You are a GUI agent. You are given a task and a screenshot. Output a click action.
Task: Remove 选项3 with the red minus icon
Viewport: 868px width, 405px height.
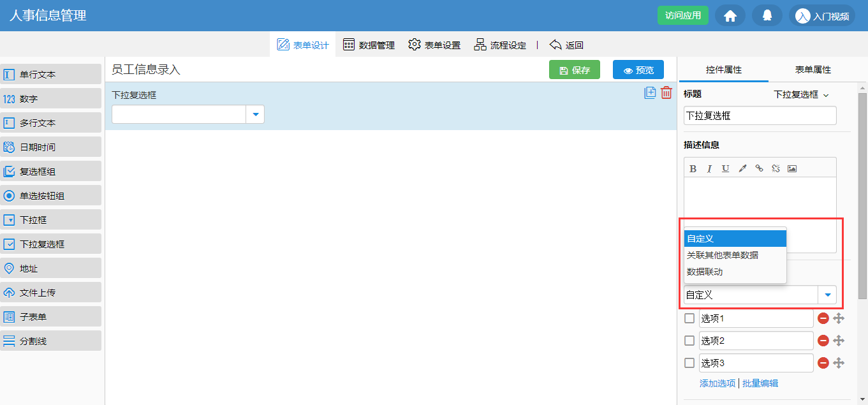(823, 363)
